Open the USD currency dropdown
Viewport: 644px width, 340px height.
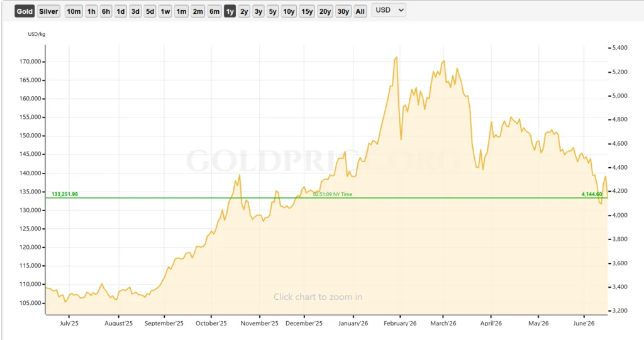[x=389, y=10]
